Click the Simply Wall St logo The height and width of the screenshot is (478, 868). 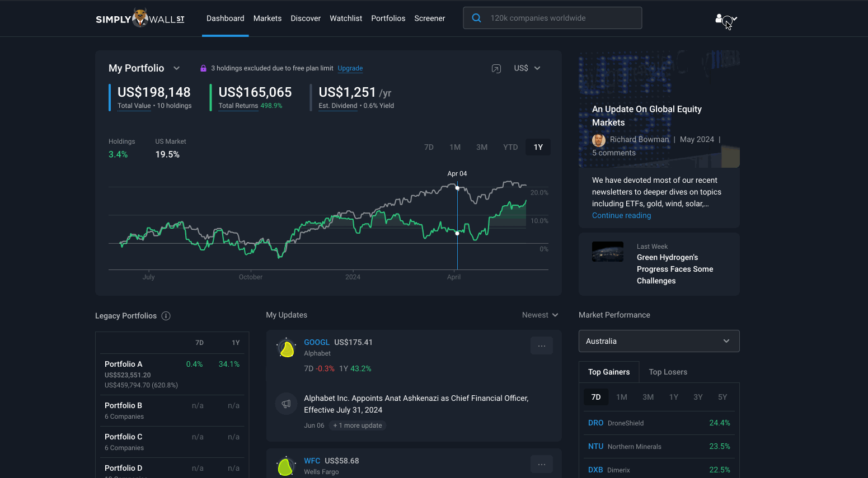click(x=140, y=18)
